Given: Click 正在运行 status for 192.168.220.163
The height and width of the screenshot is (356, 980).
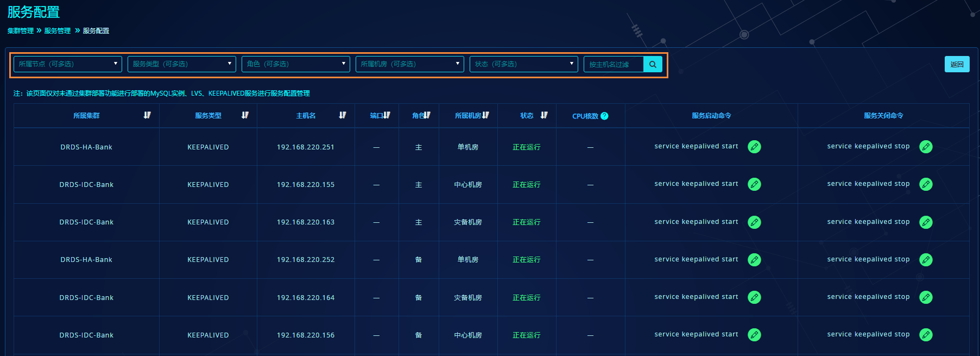Looking at the screenshot, I should [527, 222].
